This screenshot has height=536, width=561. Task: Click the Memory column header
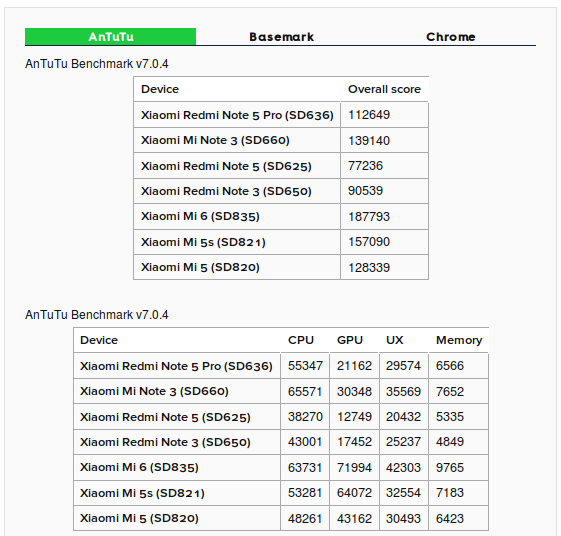[x=459, y=340]
